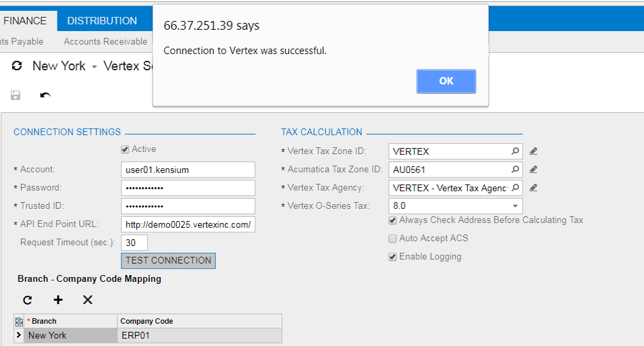Switch to the FINANCE tab
Viewport: 644px width, 346px height.
(25, 20)
